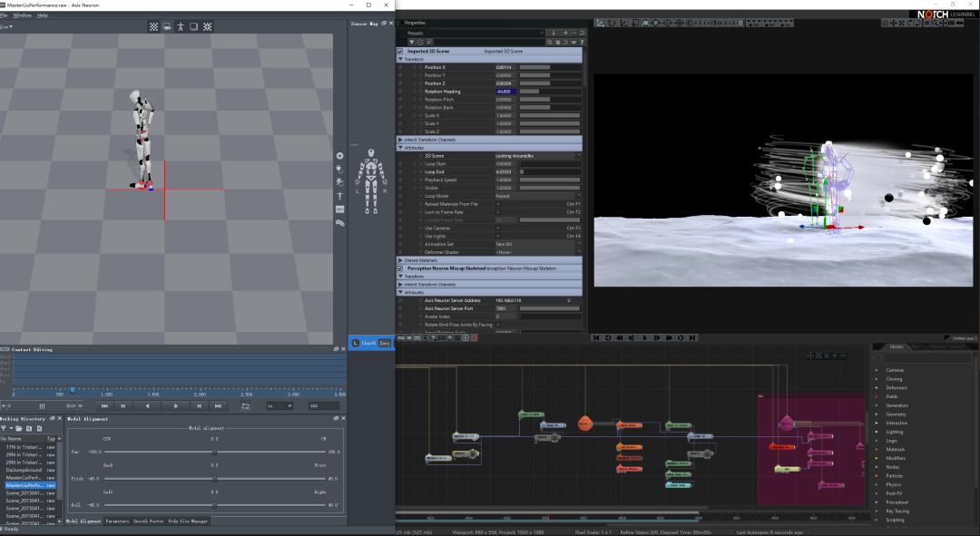Click the magnifier zoom icon at top right of Notch viewport

[935, 23]
